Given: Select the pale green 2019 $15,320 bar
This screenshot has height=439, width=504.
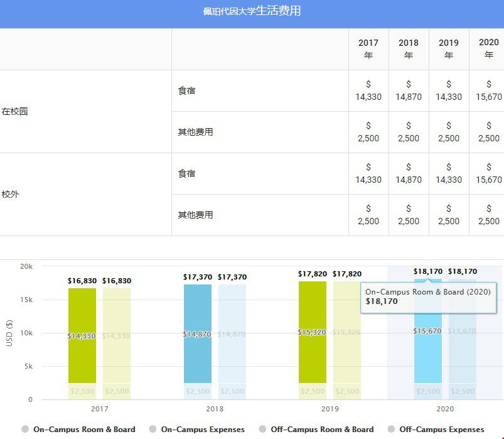Looking at the screenshot, I should tap(347, 332).
